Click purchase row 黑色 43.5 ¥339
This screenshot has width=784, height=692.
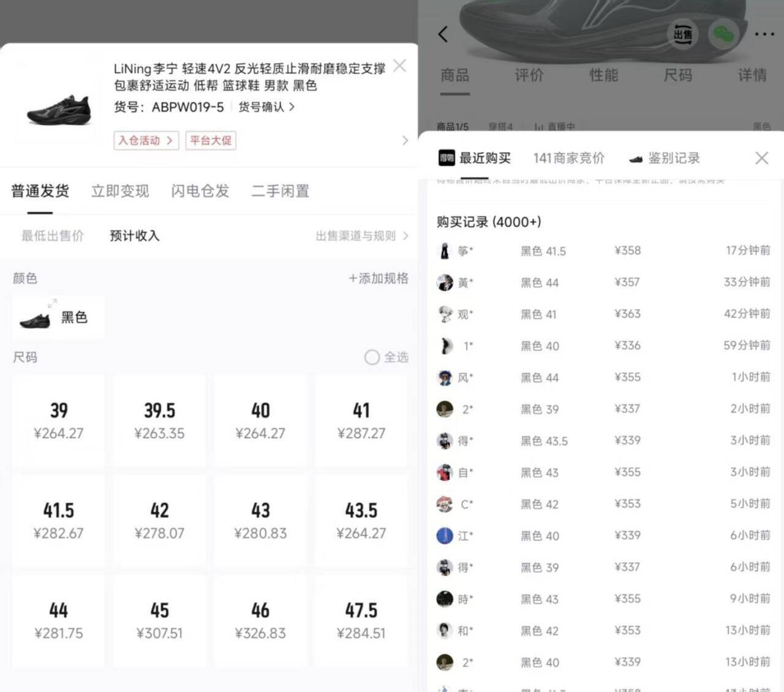(603, 441)
